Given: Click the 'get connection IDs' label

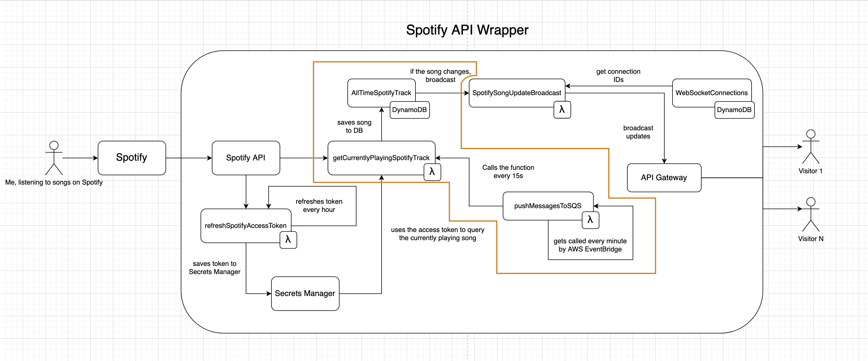Looking at the screenshot, I should [618, 76].
